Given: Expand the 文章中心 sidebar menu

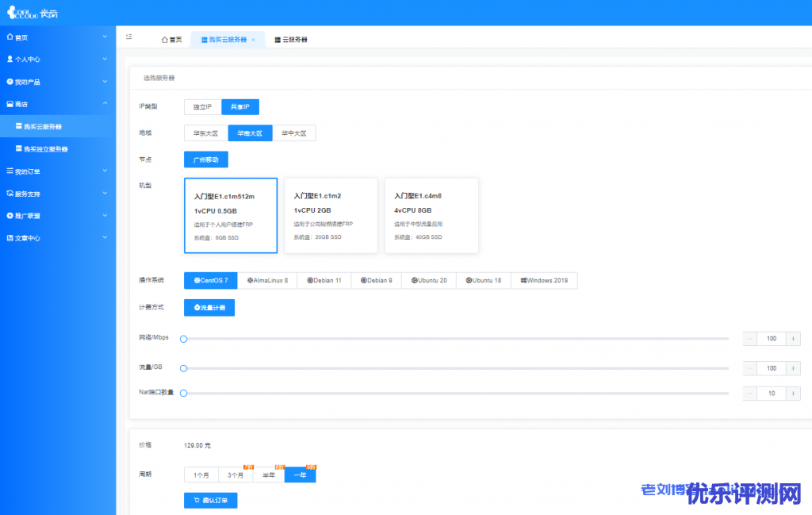Looking at the screenshot, I should 105,237.
